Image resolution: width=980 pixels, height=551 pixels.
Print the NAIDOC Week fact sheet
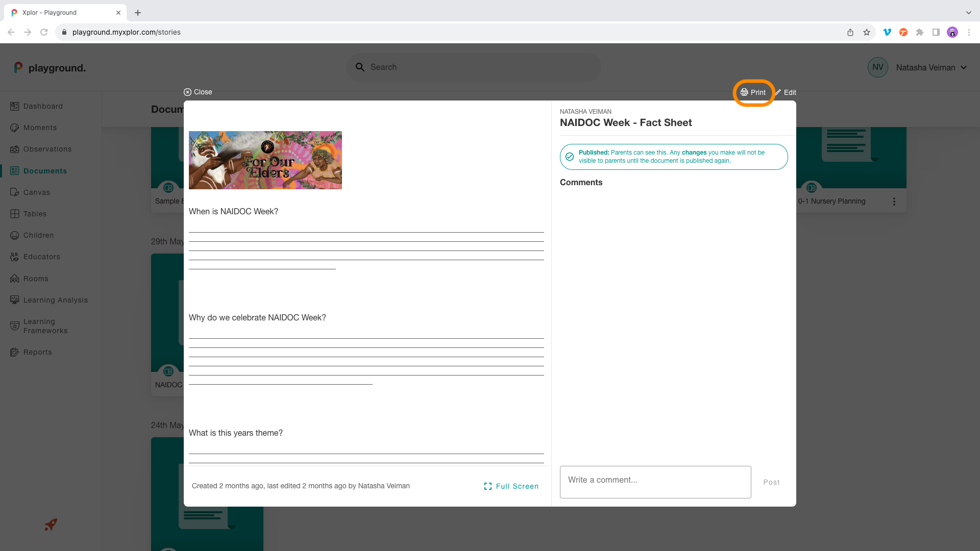coord(753,92)
